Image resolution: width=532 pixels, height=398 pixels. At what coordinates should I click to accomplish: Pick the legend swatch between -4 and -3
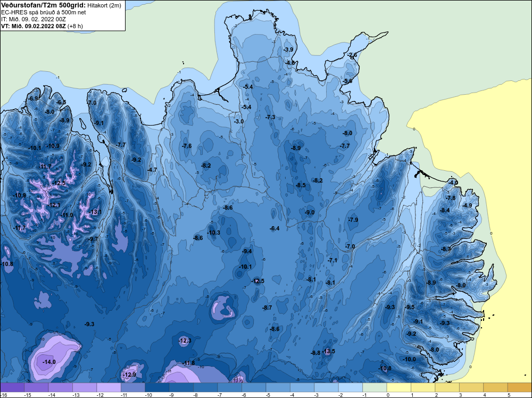[302, 387]
